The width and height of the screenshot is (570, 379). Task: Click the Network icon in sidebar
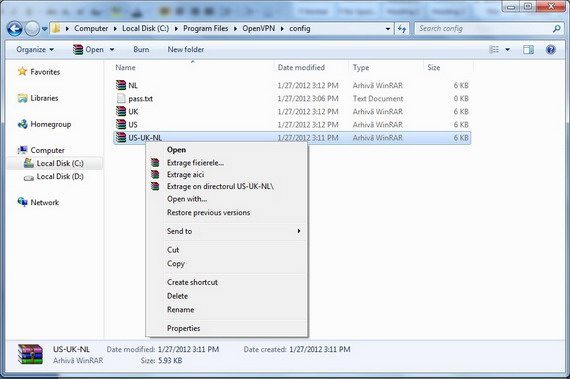[x=23, y=202]
